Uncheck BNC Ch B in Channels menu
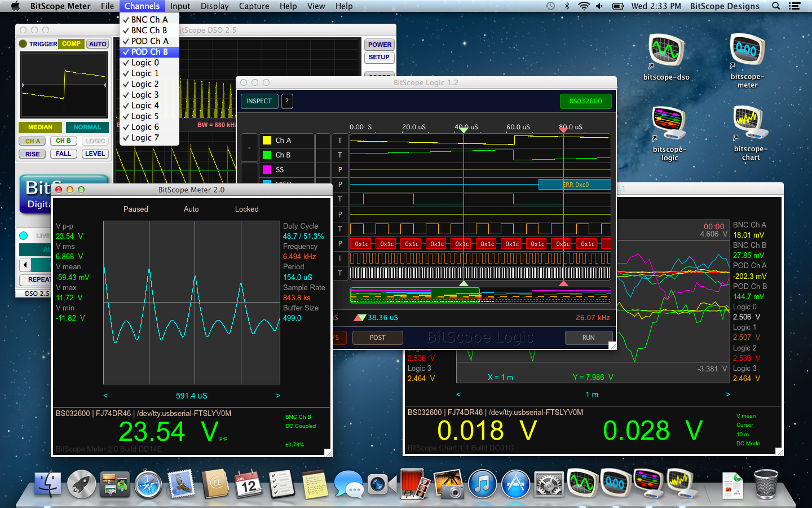 click(x=149, y=30)
